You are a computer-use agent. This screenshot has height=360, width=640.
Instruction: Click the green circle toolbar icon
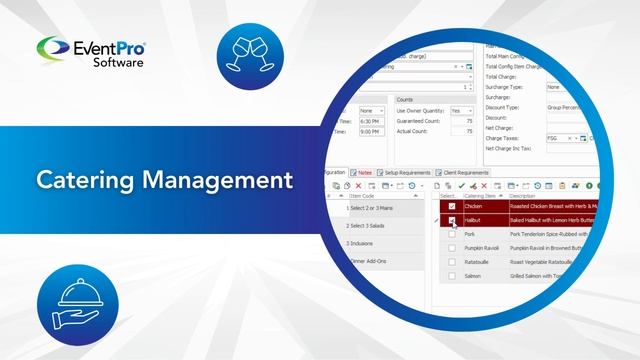click(x=589, y=186)
